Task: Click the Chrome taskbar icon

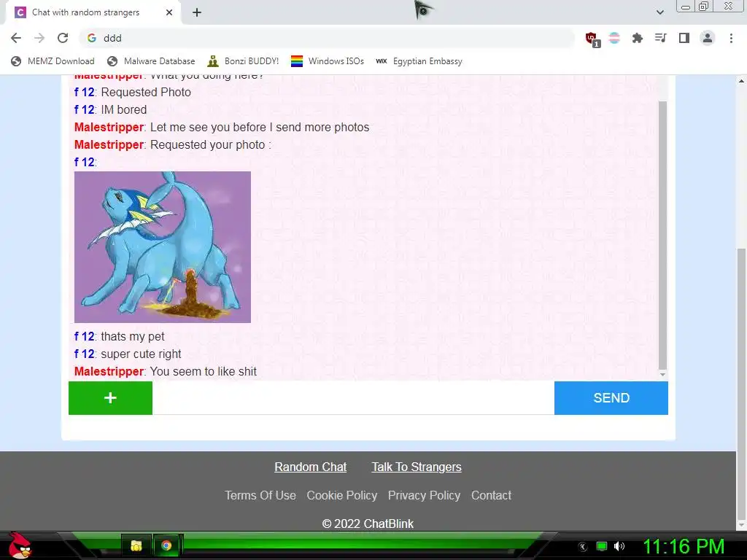Action: coord(166,545)
